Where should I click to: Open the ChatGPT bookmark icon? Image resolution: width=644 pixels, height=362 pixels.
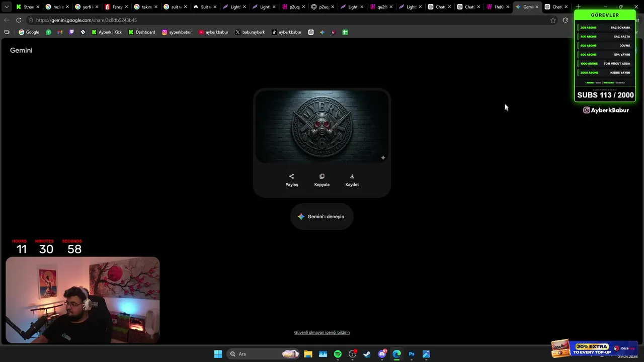coord(311,32)
